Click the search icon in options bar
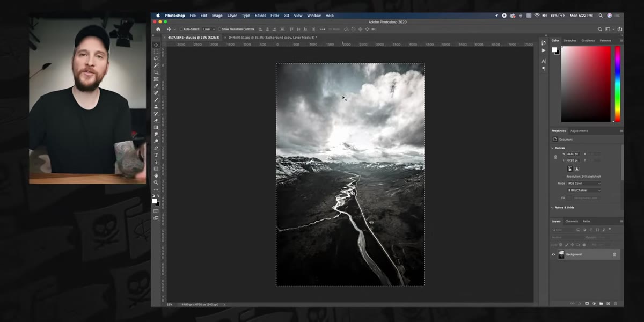This screenshot has width=644, height=322. pos(600,29)
